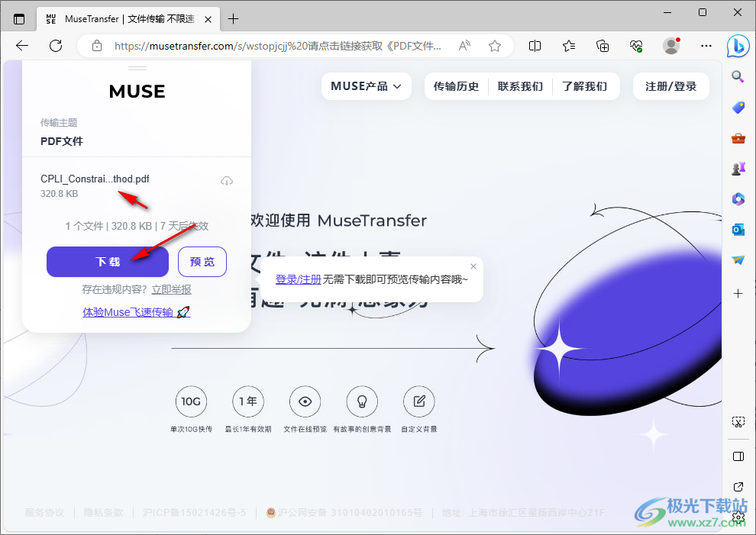Open the Shopping sidebar icon
The height and width of the screenshot is (535, 756).
pyautogui.click(x=738, y=107)
